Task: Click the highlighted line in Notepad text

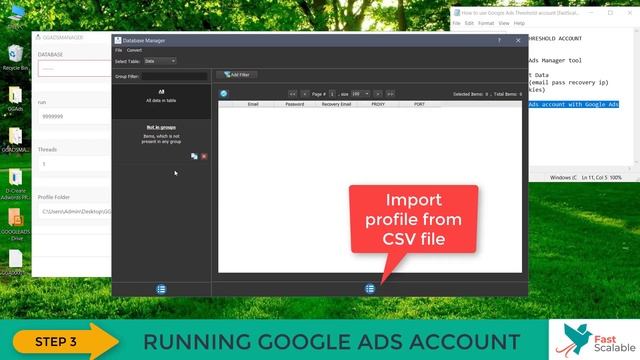Action: click(573, 104)
